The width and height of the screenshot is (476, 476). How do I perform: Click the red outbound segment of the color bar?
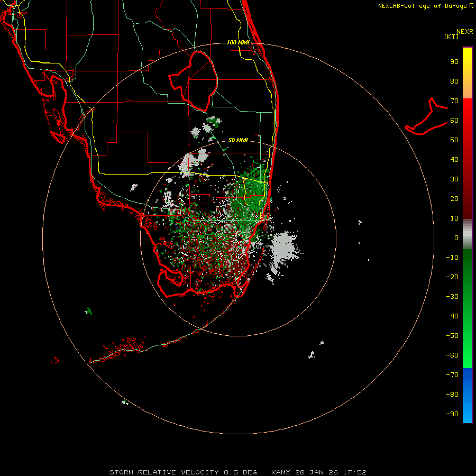[x=467, y=159]
